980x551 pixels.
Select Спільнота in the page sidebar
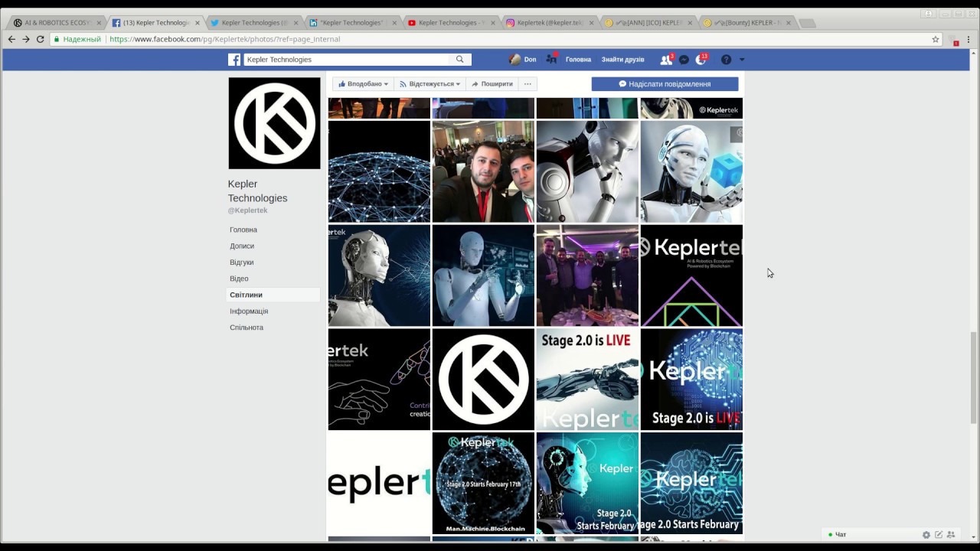(247, 328)
